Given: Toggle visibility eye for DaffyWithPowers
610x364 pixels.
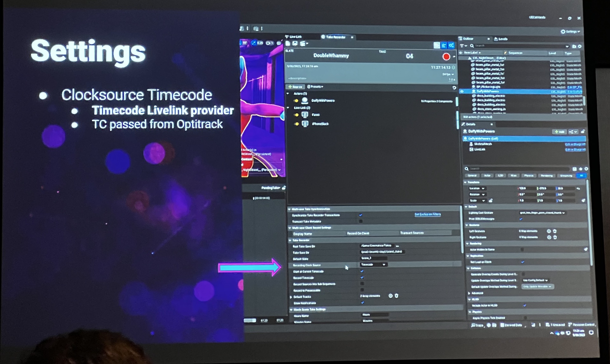Looking at the screenshot, I should click(x=462, y=91).
